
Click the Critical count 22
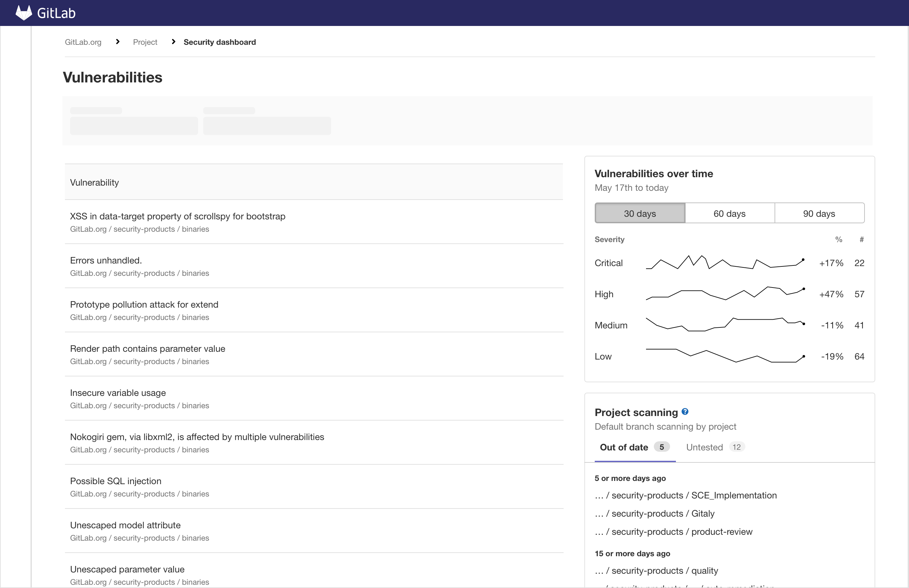pos(859,263)
